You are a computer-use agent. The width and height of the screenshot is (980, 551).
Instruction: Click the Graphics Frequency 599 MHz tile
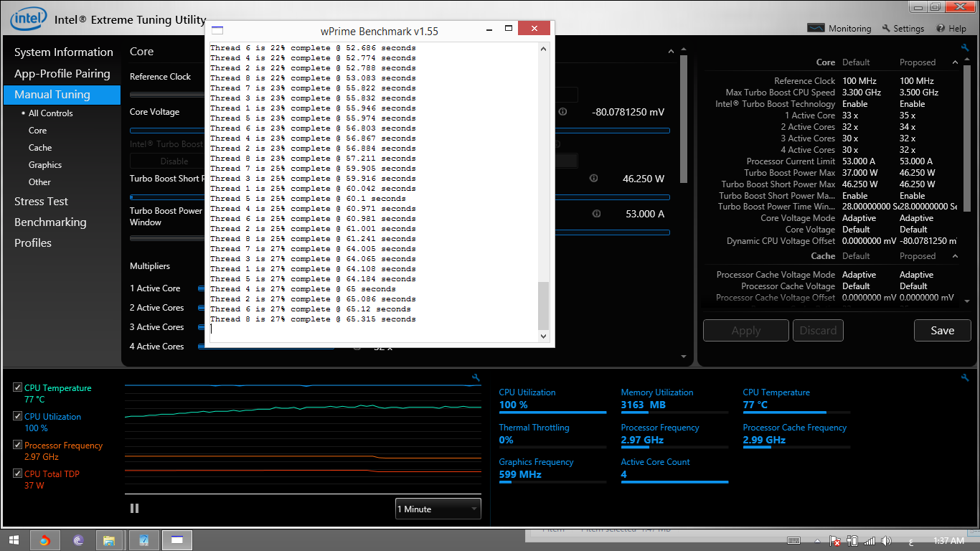click(x=552, y=468)
